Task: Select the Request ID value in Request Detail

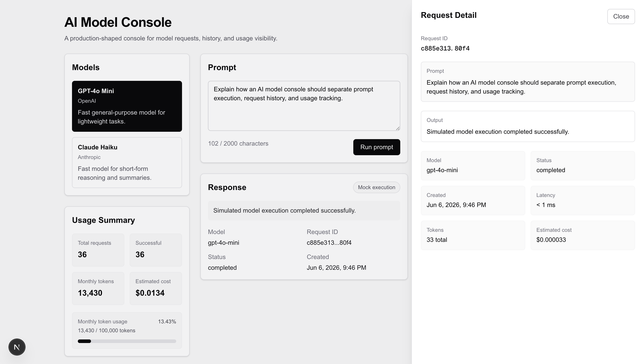Action: [445, 48]
